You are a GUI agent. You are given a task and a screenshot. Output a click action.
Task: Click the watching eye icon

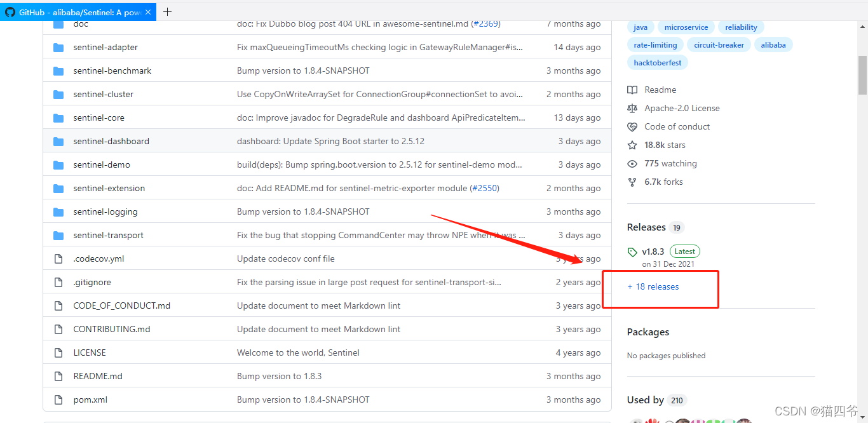point(632,164)
